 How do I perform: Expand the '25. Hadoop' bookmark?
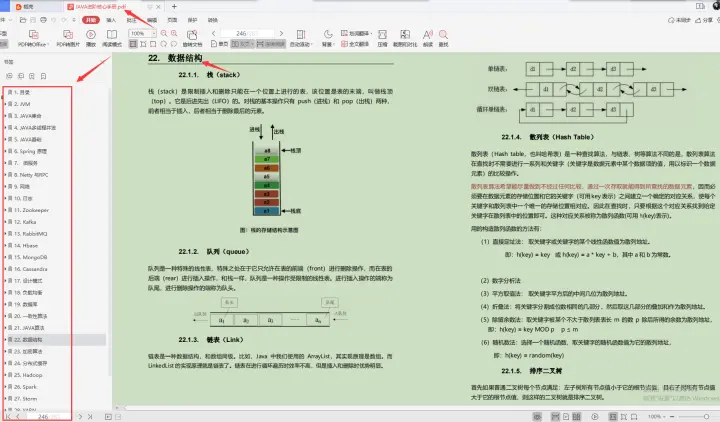point(5,375)
